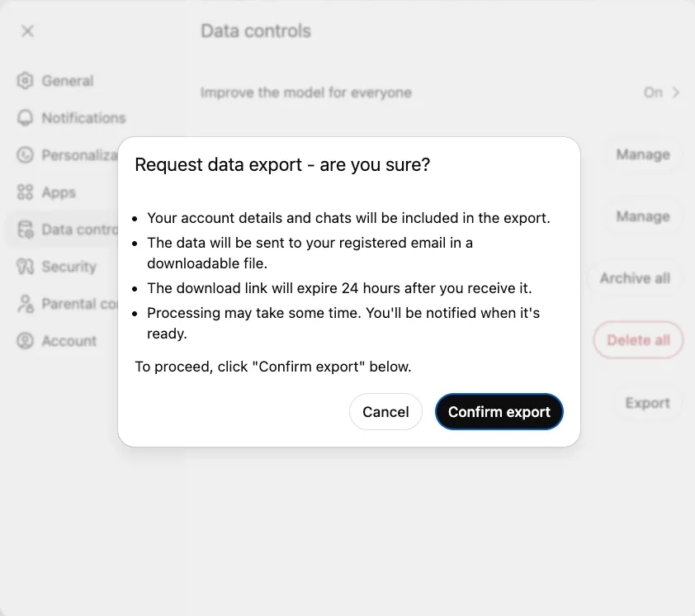Open General settings gear icon
Viewport: 695px width, 616px height.
(x=26, y=81)
